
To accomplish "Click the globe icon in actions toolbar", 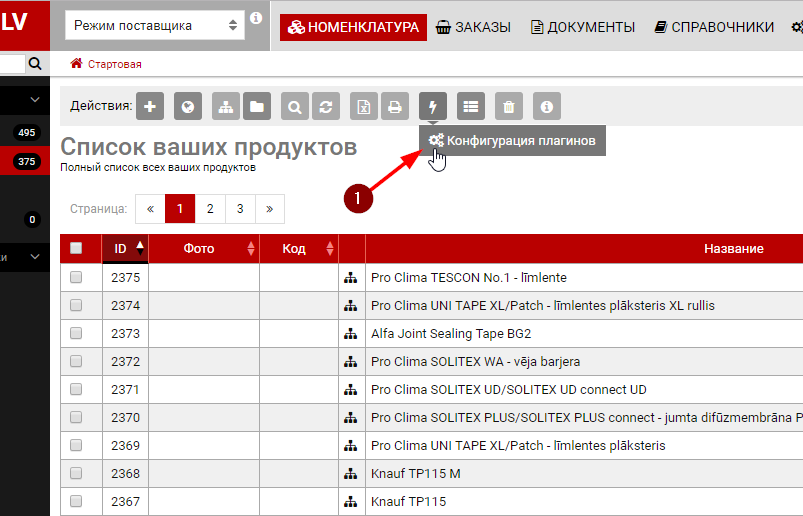I will 188,106.
